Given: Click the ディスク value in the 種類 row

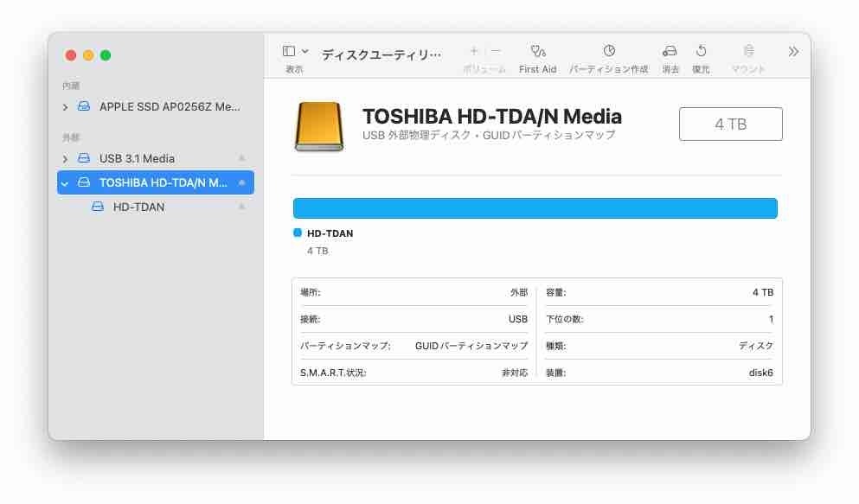Looking at the screenshot, I should (x=755, y=346).
